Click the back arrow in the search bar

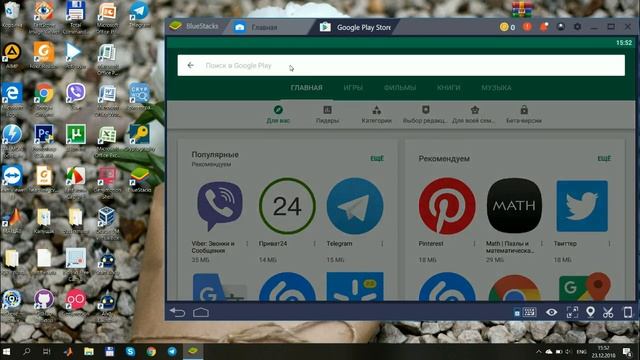tap(191, 65)
